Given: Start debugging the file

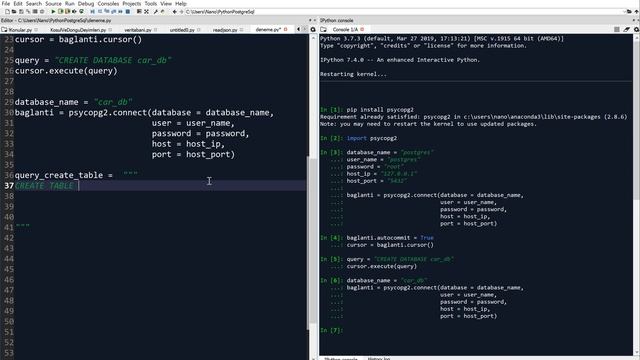Looking at the screenshot, I should (92, 12).
